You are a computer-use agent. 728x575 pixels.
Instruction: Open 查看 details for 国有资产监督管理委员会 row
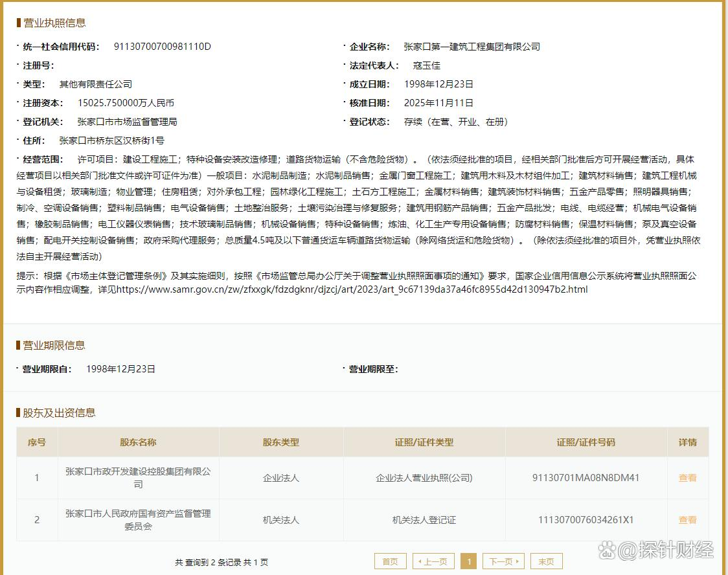point(687,520)
